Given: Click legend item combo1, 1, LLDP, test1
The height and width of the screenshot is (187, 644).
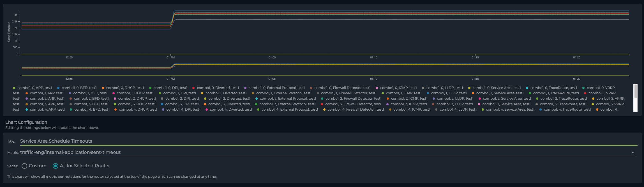Looking at the screenshot, I should 447,93.
